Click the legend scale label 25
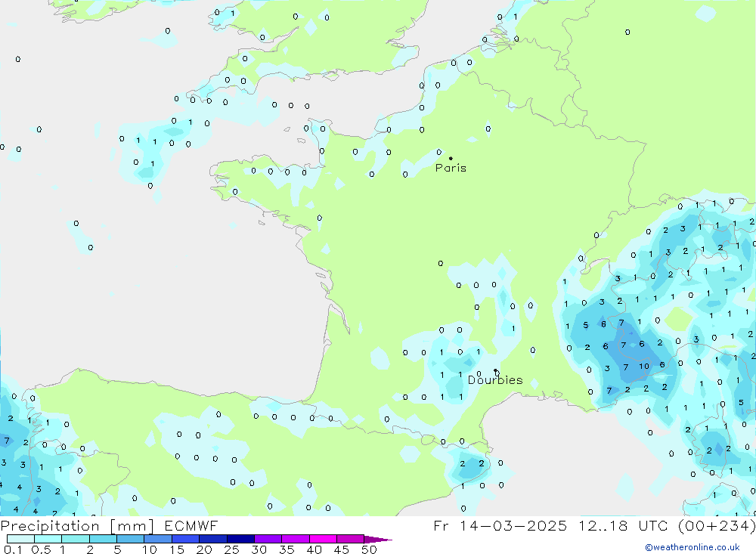 [x=231, y=549]
